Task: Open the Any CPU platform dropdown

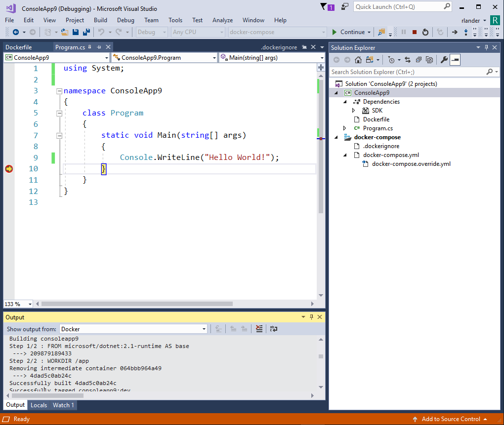Action: [198, 32]
